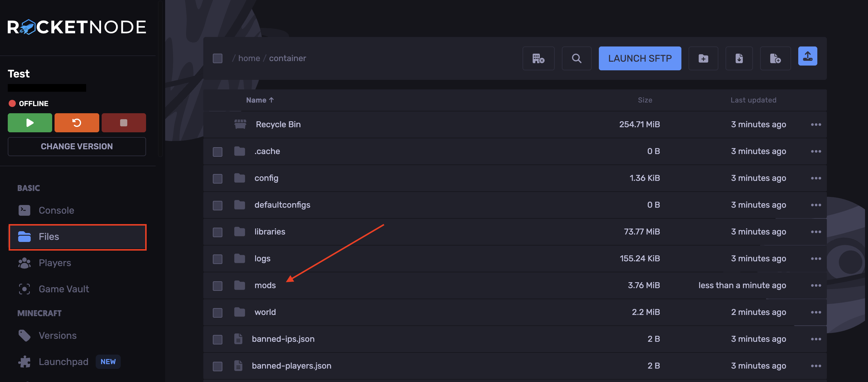
Task: Tick the checkbox for mods folder
Action: [x=218, y=286]
